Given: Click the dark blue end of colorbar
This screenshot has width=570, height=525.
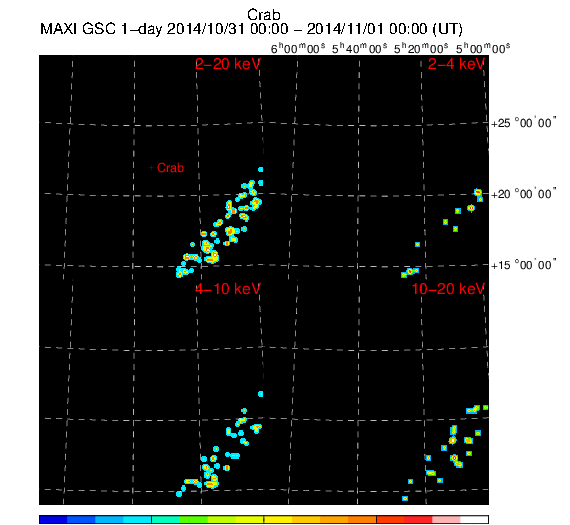Looking at the screenshot, I should coord(53,520).
